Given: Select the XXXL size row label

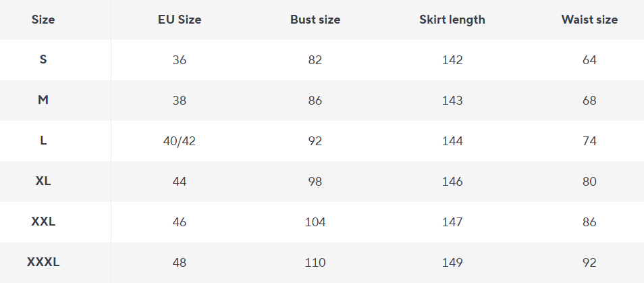Looking at the screenshot, I should click(x=43, y=262).
